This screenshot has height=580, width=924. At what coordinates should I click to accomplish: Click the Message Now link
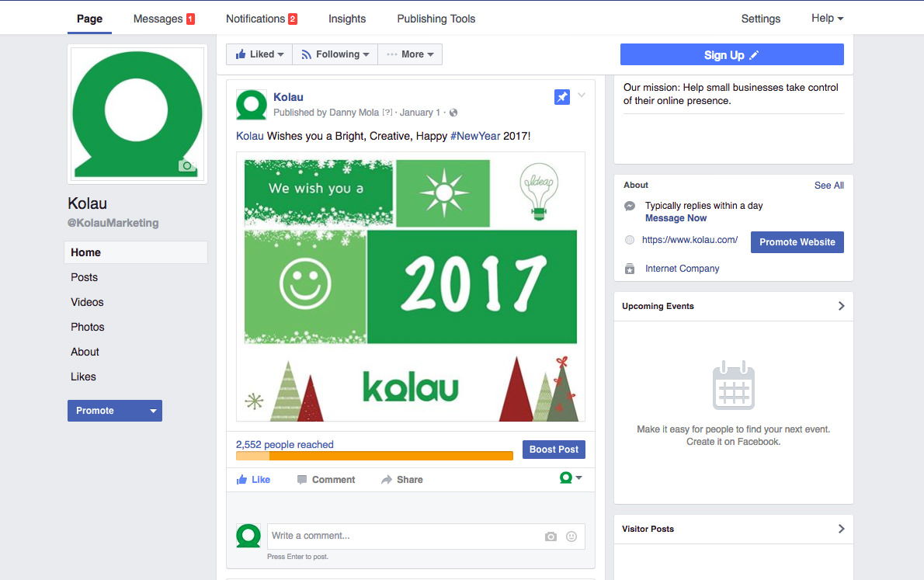[x=676, y=218]
